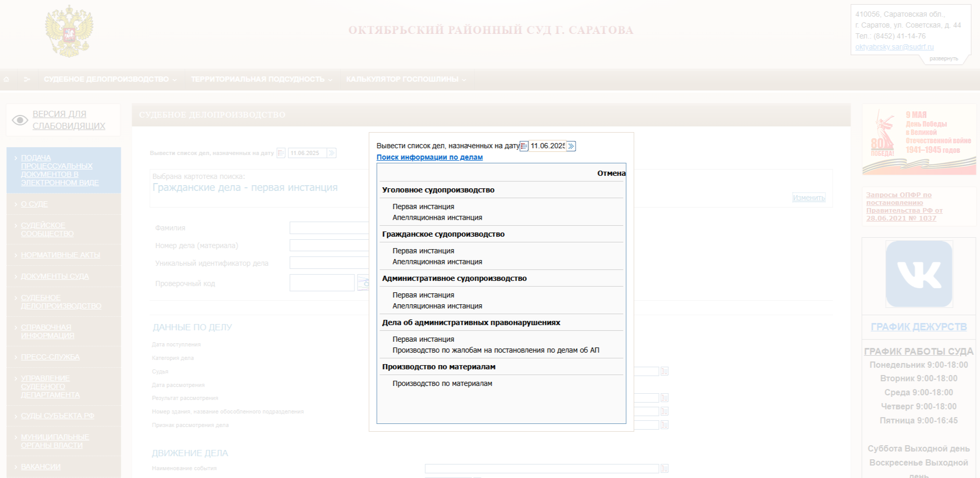Screen dimensions: 980x478
Task: Click the Russian coat of arms emblem
Action: (69, 31)
